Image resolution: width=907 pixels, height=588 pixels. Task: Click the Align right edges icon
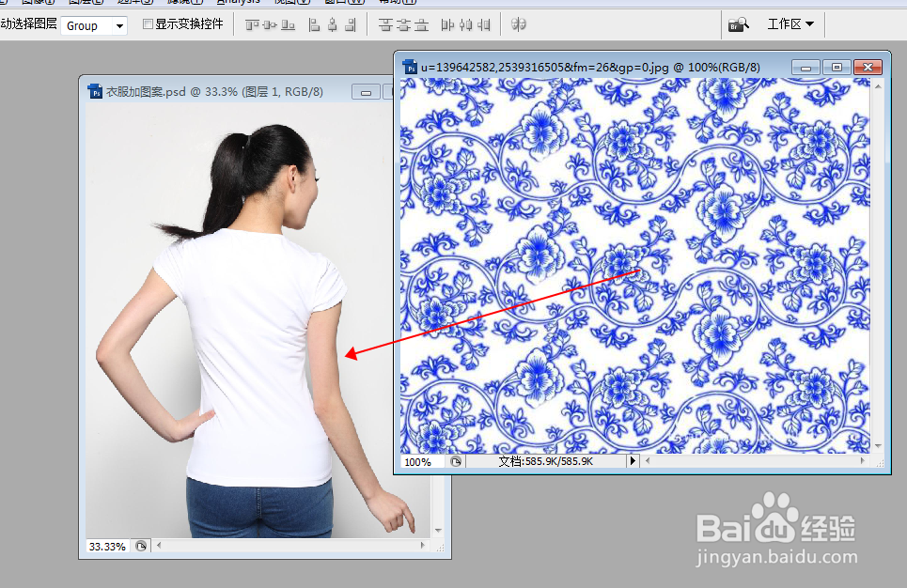[x=351, y=24]
